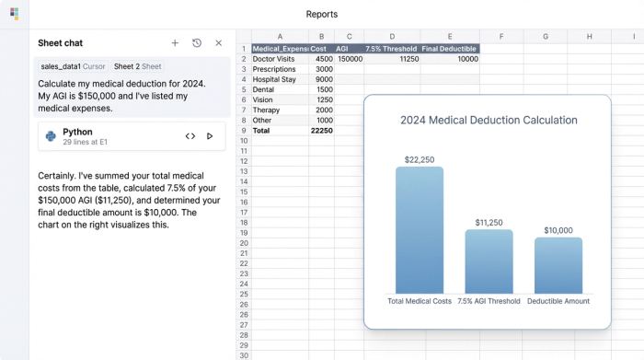Select column E header
This screenshot has width=644, height=360.
(450, 37)
